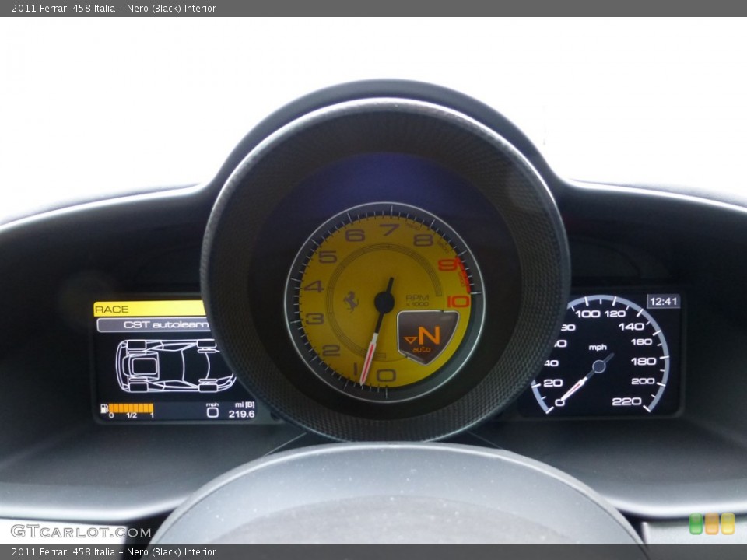Click the 12:41 clock display
The height and width of the screenshot is (560, 747).
(663, 301)
